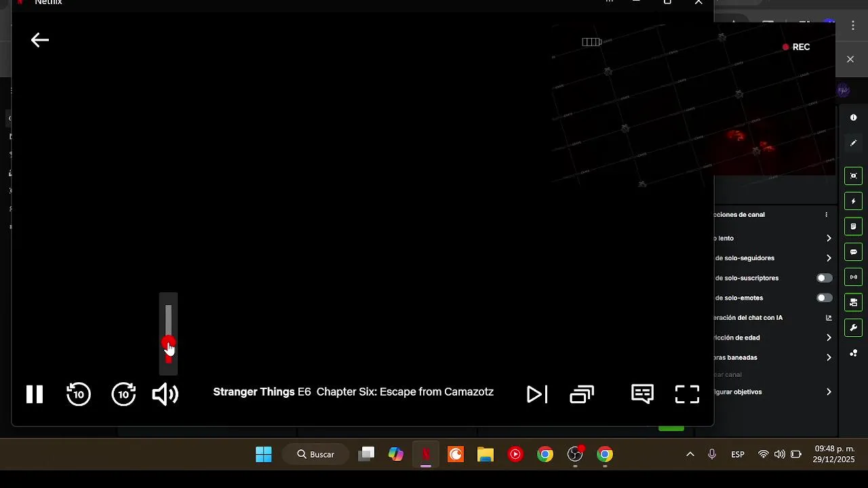
Task: Click the lightning bolt icon in sidebar
Action: click(x=854, y=201)
